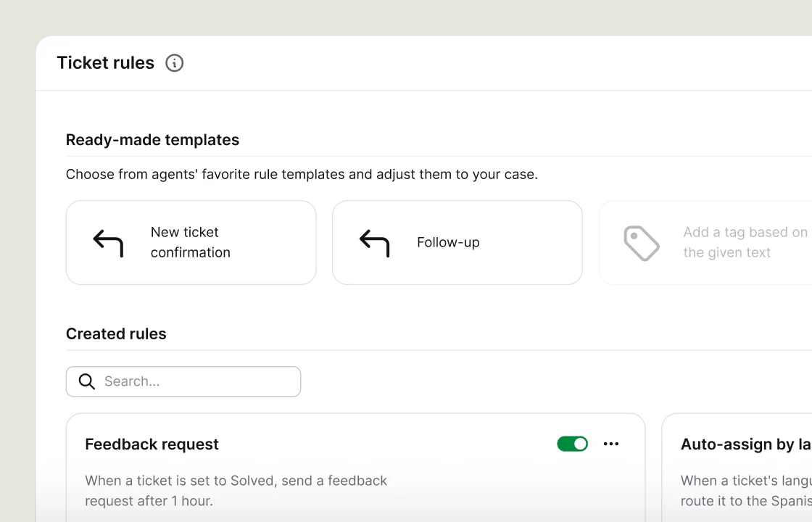Click the Created rules heading

(116, 334)
